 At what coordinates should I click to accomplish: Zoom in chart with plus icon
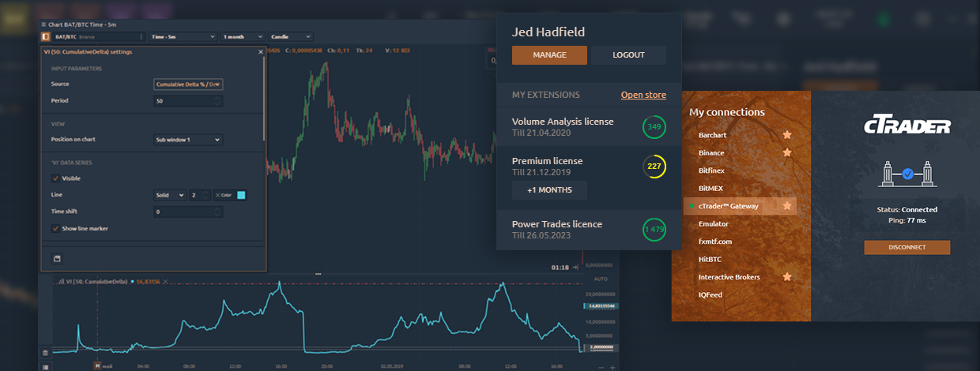click(x=612, y=367)
